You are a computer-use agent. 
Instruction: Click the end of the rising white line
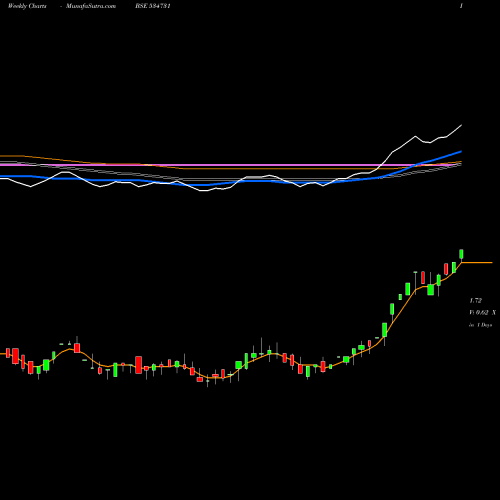pyautogui.click(x=461, y=125)
